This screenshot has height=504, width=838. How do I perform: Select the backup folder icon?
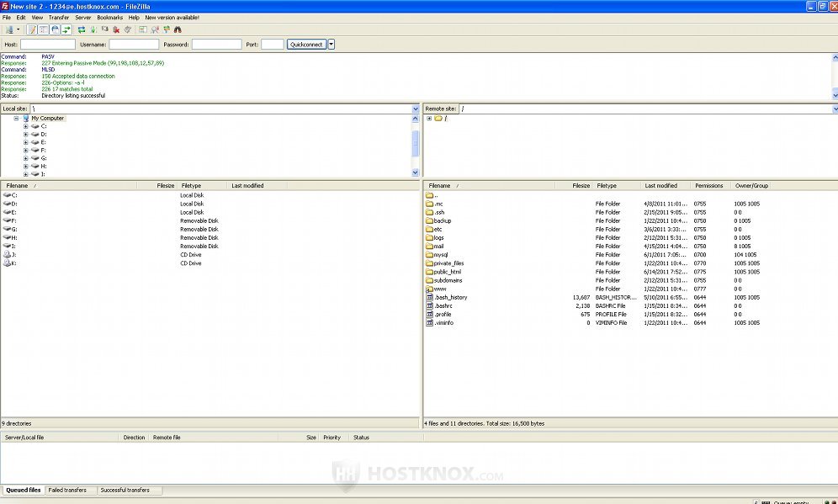click(429, 220)
